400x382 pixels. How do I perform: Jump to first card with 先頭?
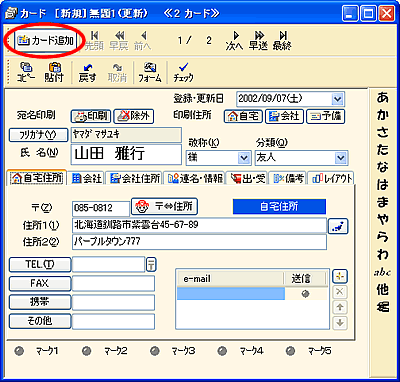(x=94, y=41)
